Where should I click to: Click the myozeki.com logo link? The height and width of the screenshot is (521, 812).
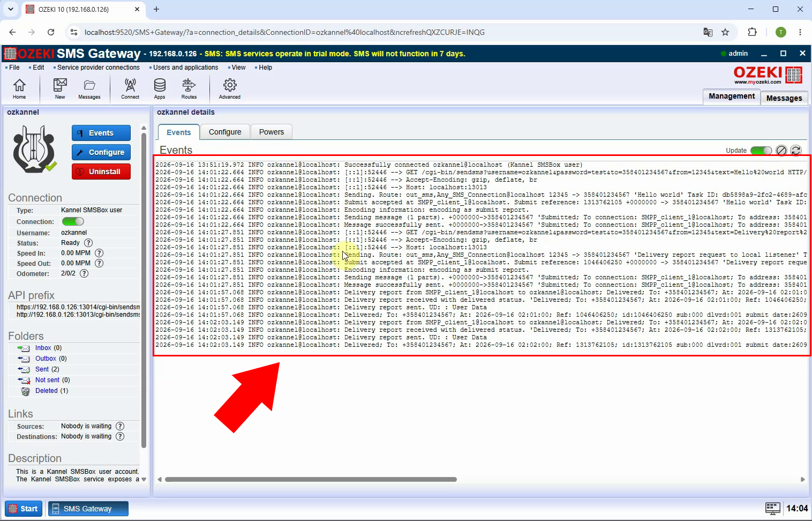pyautogui.click(x=768, y=75)
